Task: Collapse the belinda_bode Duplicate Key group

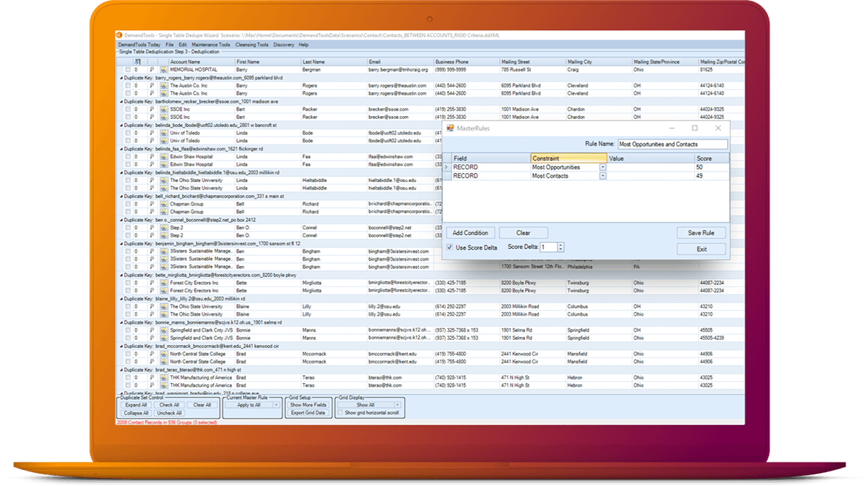Action: [122, 126]
